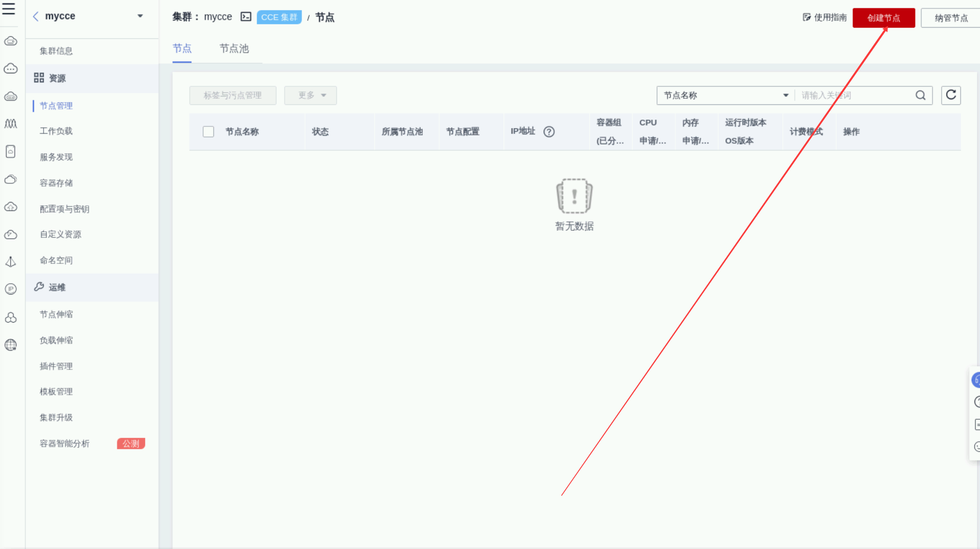Refresh the node list
Viewport: 980px width, 549px height.
[x=951, y=95]
